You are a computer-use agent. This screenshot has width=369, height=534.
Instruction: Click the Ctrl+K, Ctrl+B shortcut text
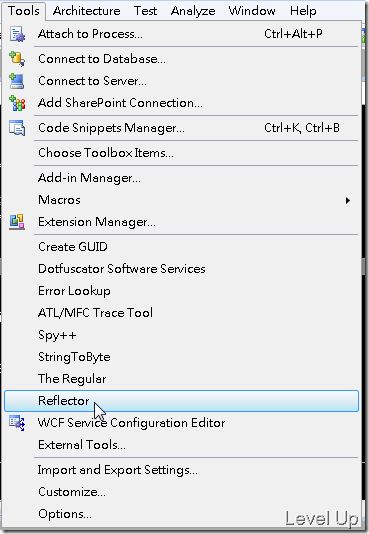[x=302, y=128]
